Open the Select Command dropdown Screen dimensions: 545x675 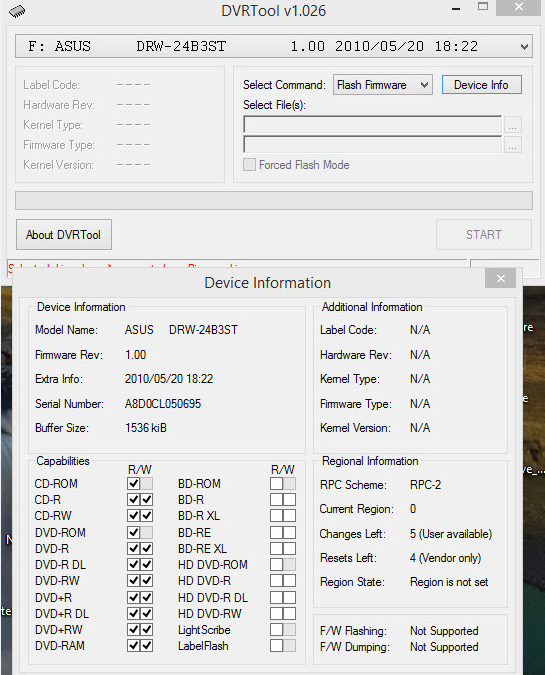(383, 85)
